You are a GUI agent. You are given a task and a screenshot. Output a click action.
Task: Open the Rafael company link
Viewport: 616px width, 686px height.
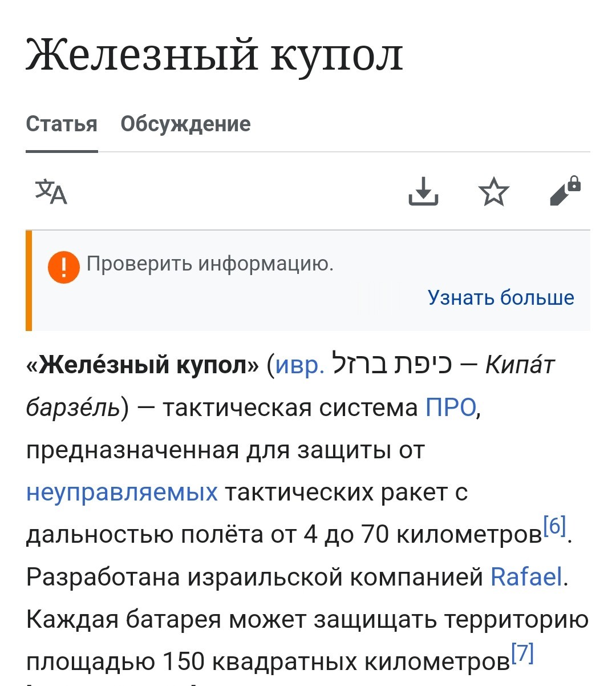pyautogui.click(x=526, y=577)
